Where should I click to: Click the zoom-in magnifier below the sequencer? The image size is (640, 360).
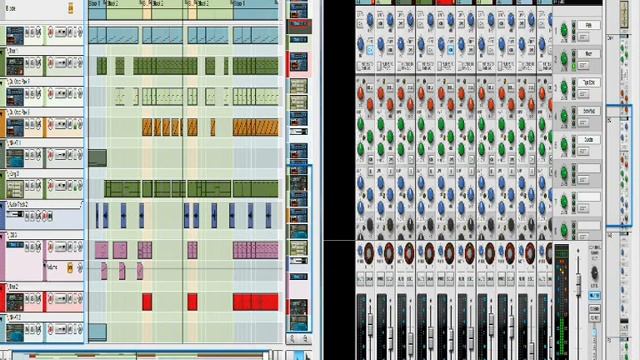305,339
